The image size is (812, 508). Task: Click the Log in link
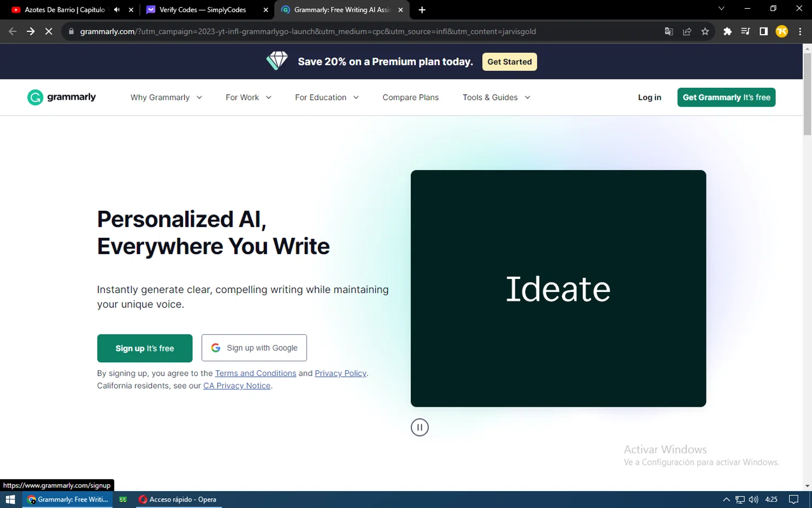(650, 97)
